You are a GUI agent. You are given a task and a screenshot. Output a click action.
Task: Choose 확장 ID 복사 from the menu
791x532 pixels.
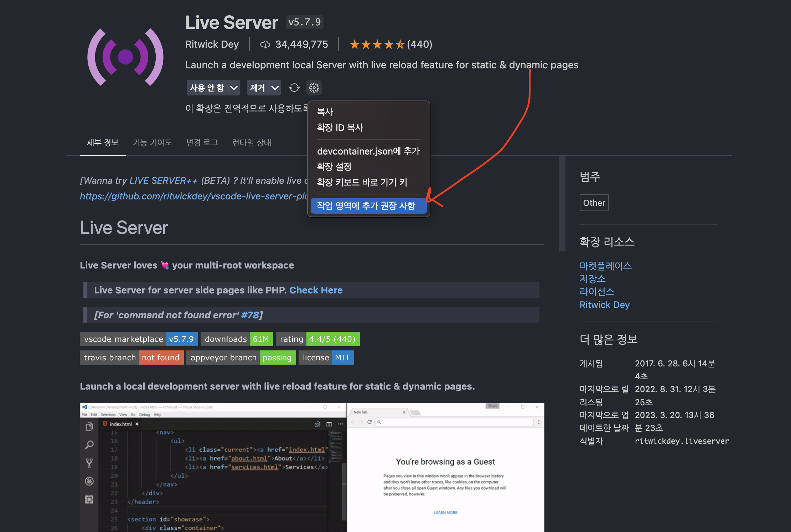[340, 127]
